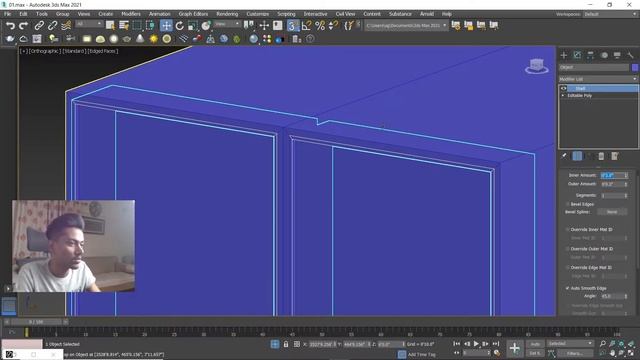Click the viewport Edged Faces shading label
640x360 pixels.
[x=103, y=51]
